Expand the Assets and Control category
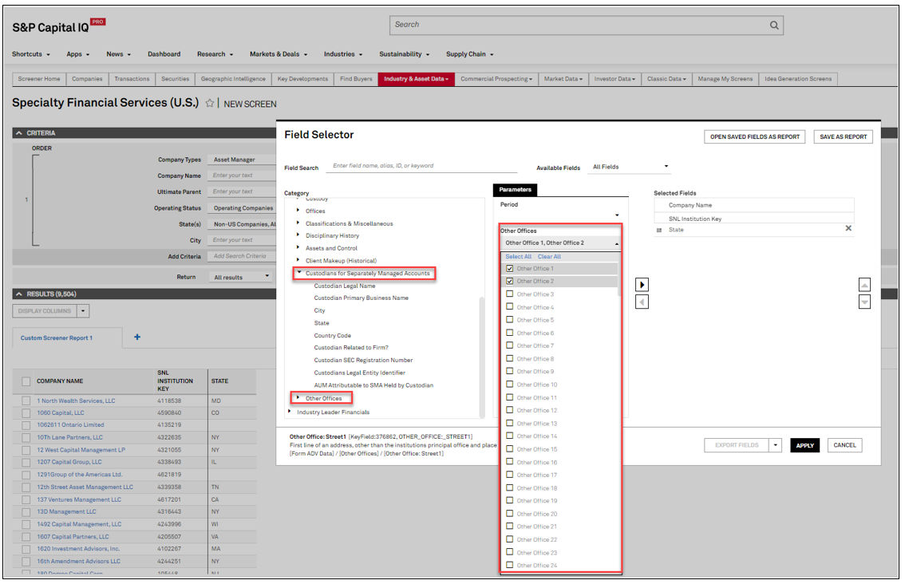 click(298, 247)
